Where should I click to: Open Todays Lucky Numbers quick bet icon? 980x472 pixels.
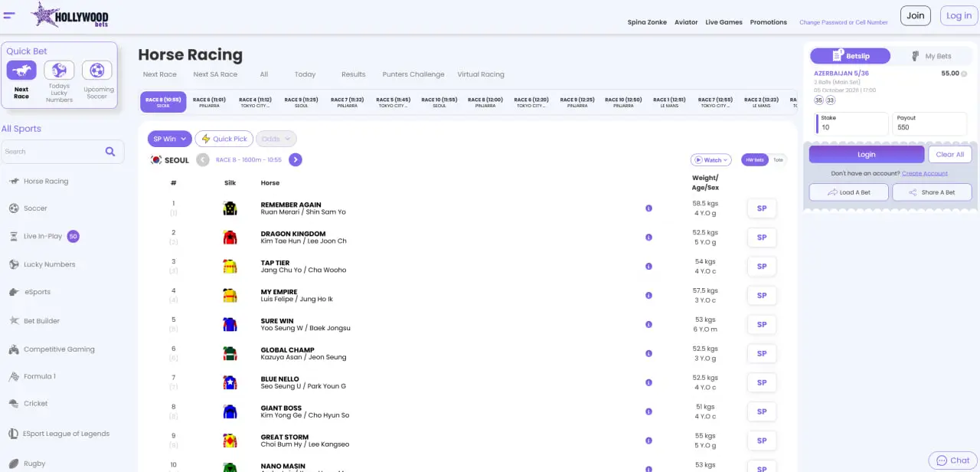pos(59,70)
